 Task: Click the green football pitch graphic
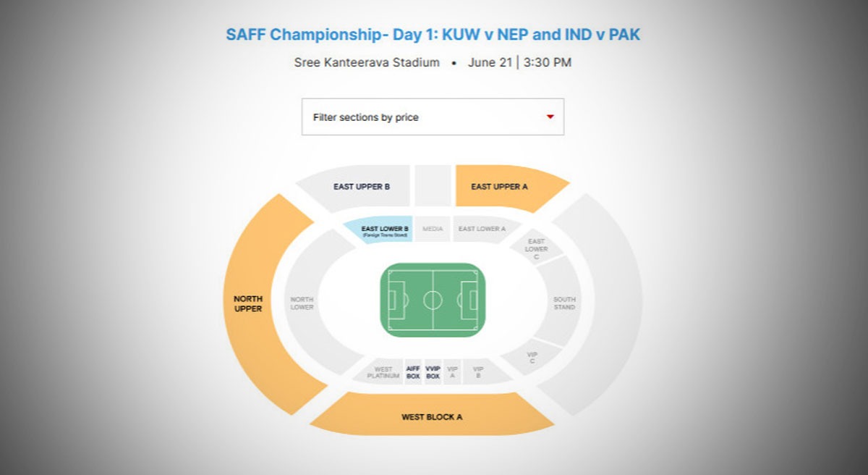tap(433, 300)
